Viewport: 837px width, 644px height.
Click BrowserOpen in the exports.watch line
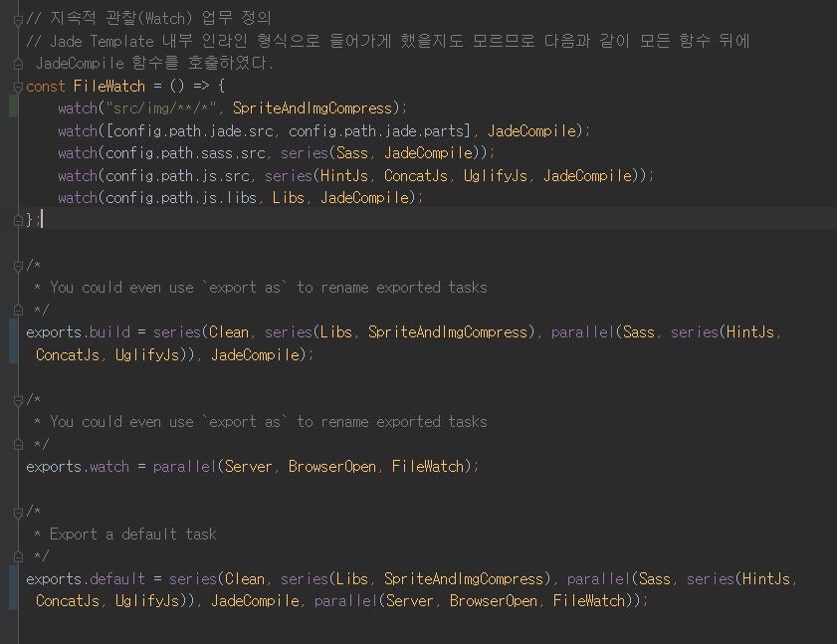(335, 466)
